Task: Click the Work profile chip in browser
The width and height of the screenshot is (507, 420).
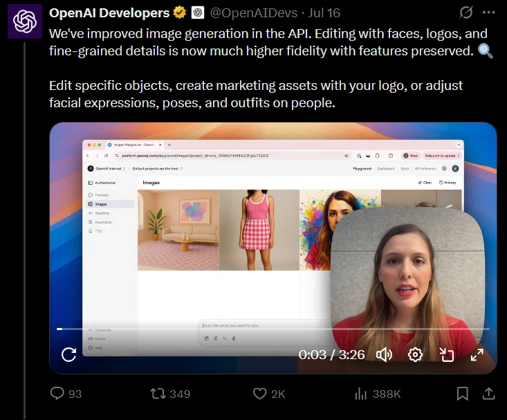Action: (411, 156)
